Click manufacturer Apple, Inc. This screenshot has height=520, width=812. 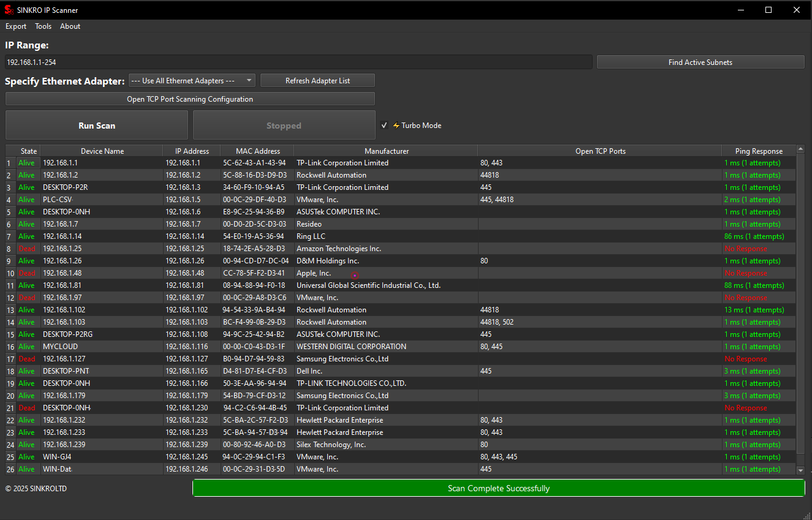tap(314, 273)
